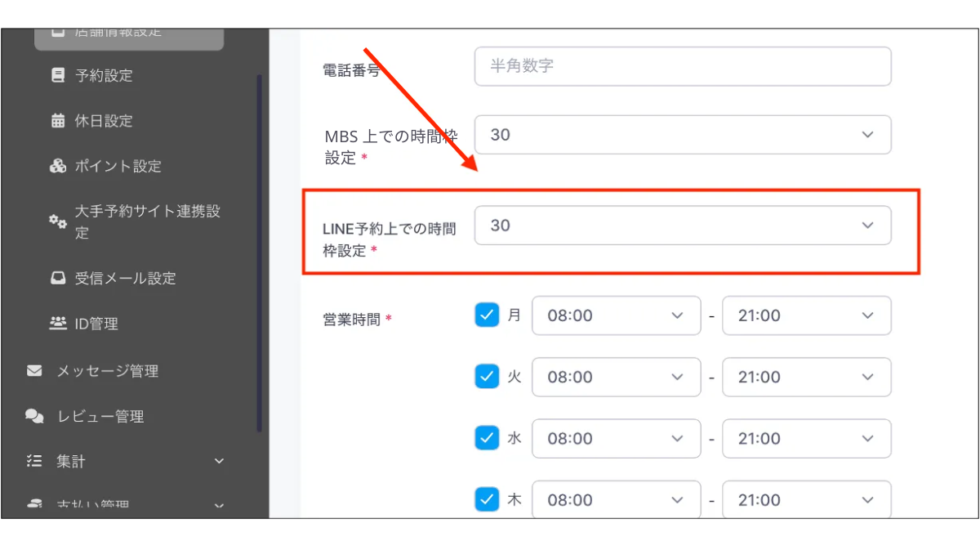
Task: Click the users icon beside ID管理
Action: [57, 324]
